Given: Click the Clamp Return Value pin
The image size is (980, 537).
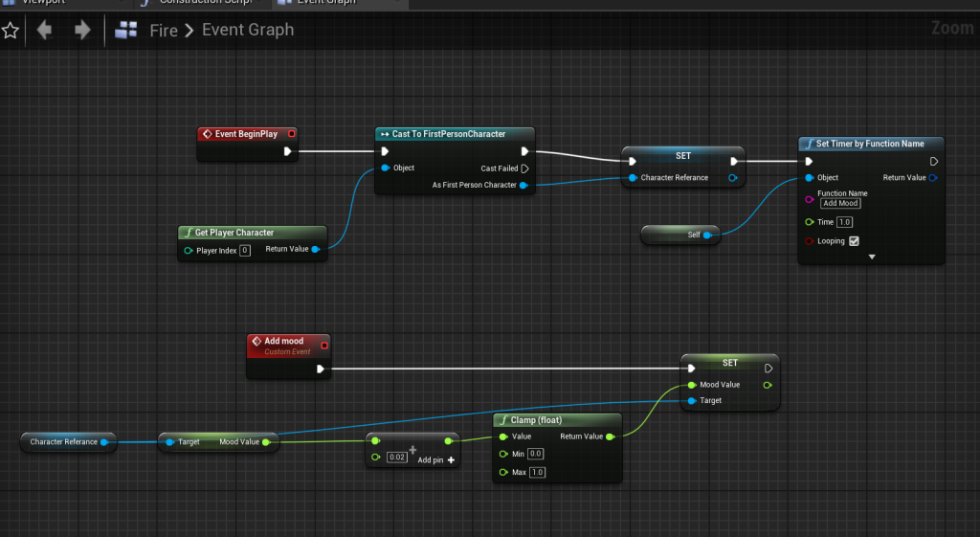Looking at the screenshot, I should (610, 436).
